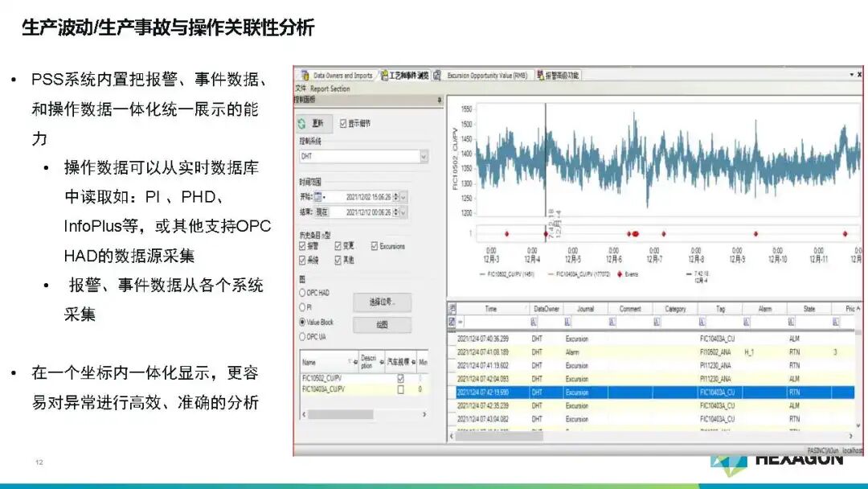Click the event marker near 12月-7
Image resolution: width=868 pixels, height=489 pixels.
point(664,234)
